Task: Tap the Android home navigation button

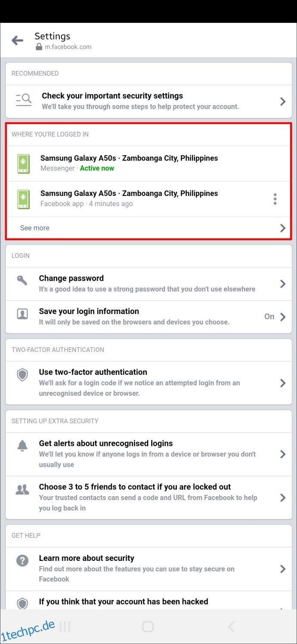Action: pos(148,626)
